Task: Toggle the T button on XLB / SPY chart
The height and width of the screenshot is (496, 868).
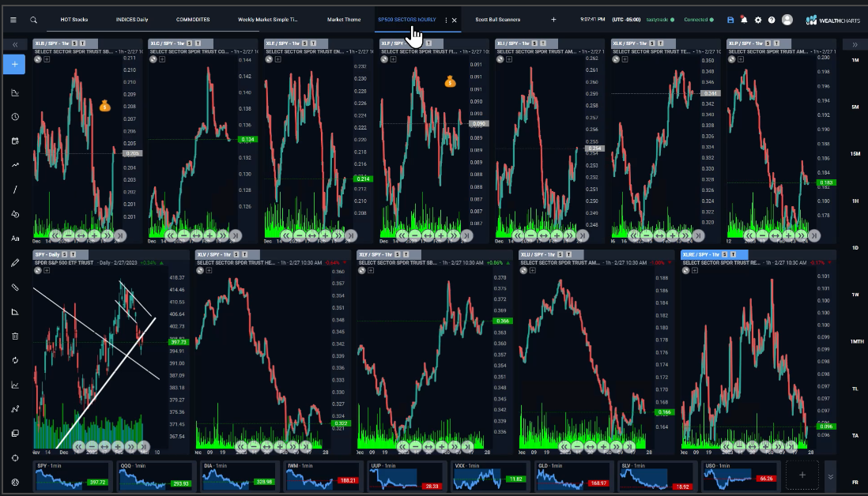Action: click(83, 43)
